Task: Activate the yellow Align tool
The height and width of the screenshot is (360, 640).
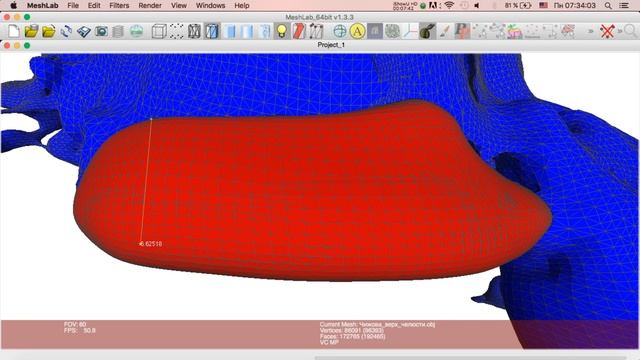Action: pyautogui.click(x=357, y=31)
